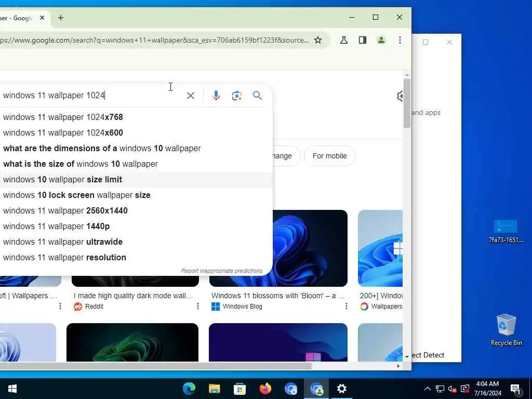Close the Google search tab
The height and width of the screenshot is (399, 532).
point(42,18)
